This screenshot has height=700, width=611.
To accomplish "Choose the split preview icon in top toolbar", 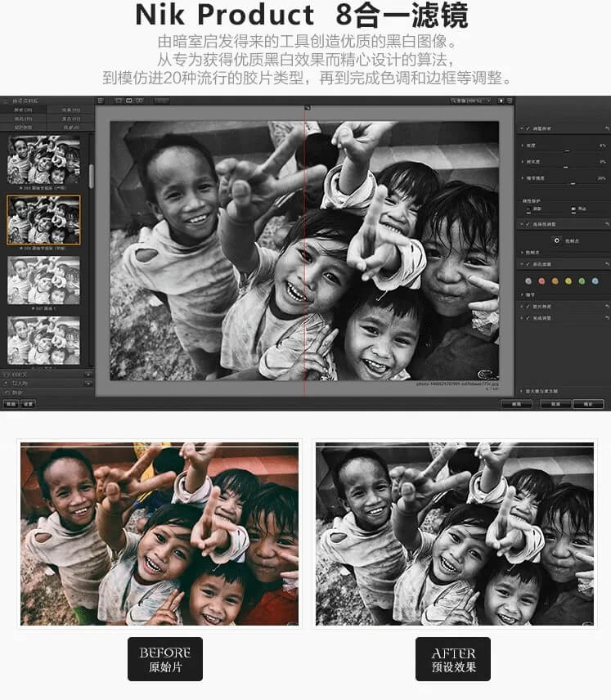I will pos(128,101).
